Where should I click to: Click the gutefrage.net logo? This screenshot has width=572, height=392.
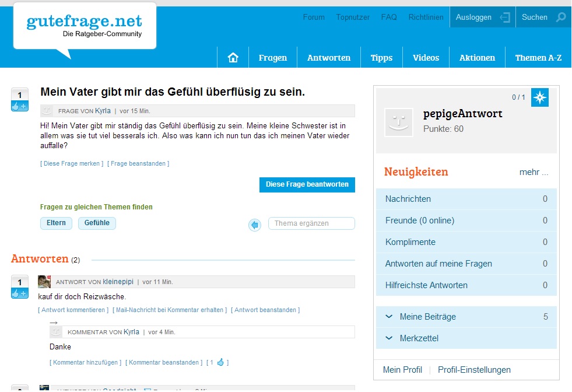[x=85, y=24]
